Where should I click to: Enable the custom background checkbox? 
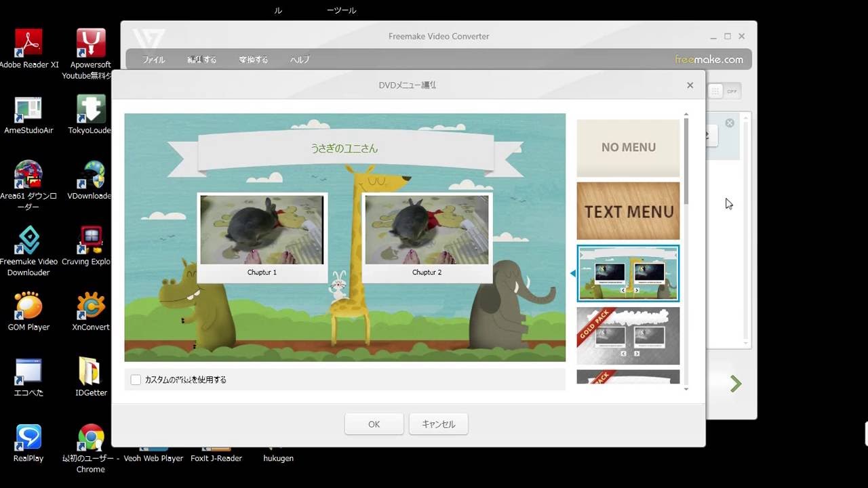(x=136, y=380)
